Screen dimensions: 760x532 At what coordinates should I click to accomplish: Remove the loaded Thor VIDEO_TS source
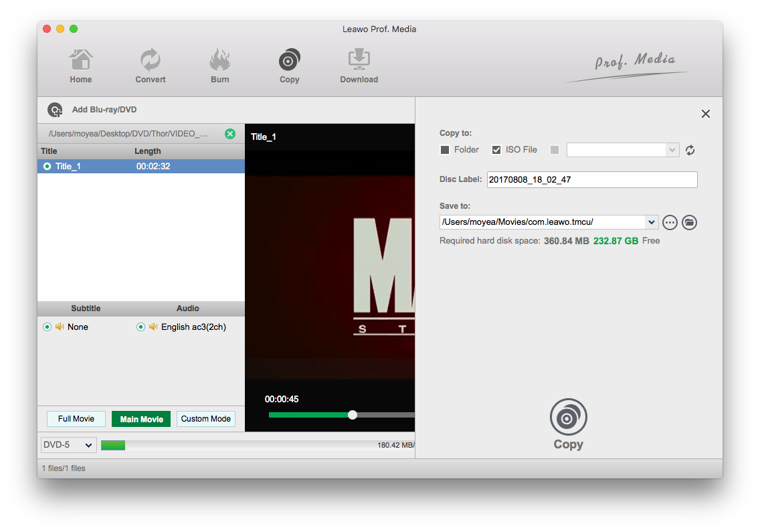tap(230, 134)
